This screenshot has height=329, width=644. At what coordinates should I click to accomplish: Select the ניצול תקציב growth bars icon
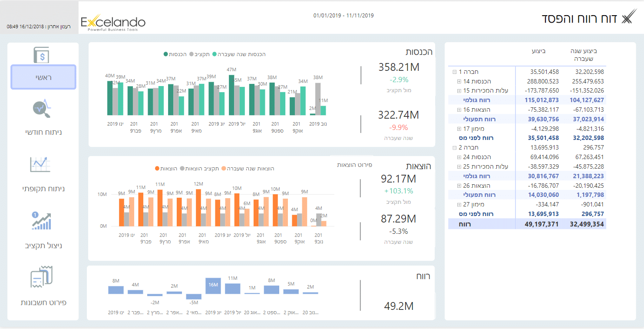pyautogui.click(x=42, y=221)
